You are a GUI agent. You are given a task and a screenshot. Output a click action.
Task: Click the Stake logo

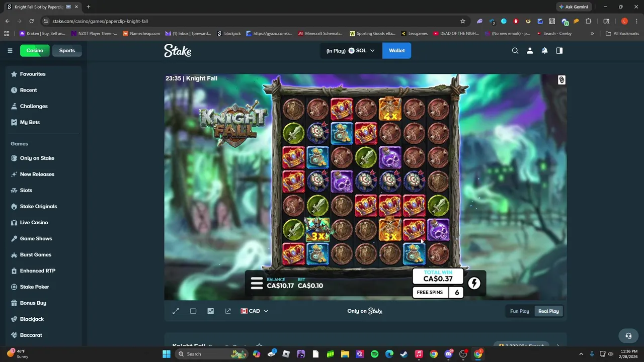pyautogui.click(x=178, y=50)
